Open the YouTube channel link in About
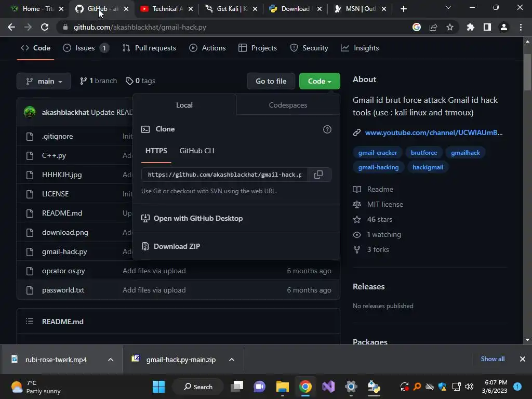The image size is (532, 399). [434, 132]
